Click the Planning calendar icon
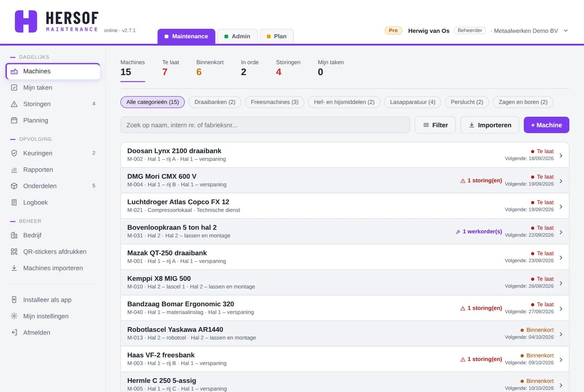 (14, 120)
